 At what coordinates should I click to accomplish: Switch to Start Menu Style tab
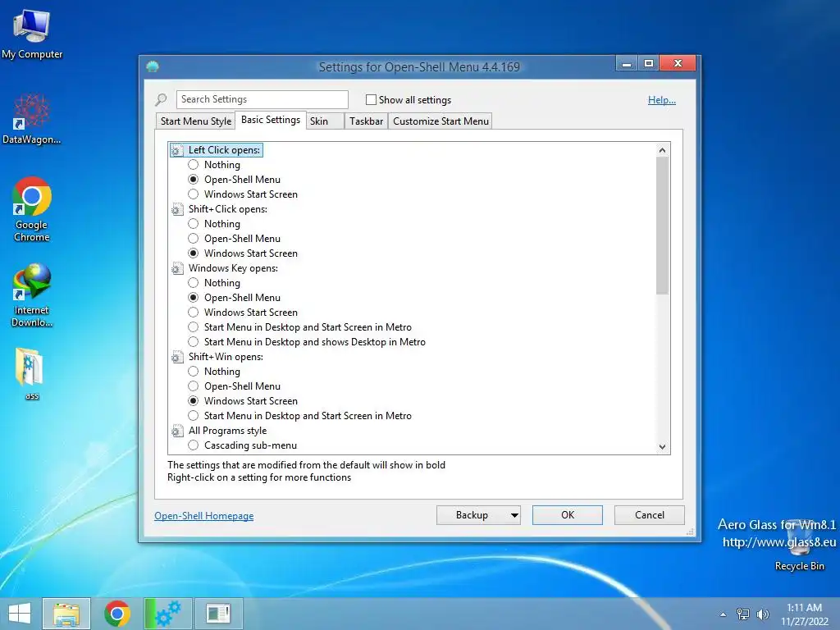(195, 121)
